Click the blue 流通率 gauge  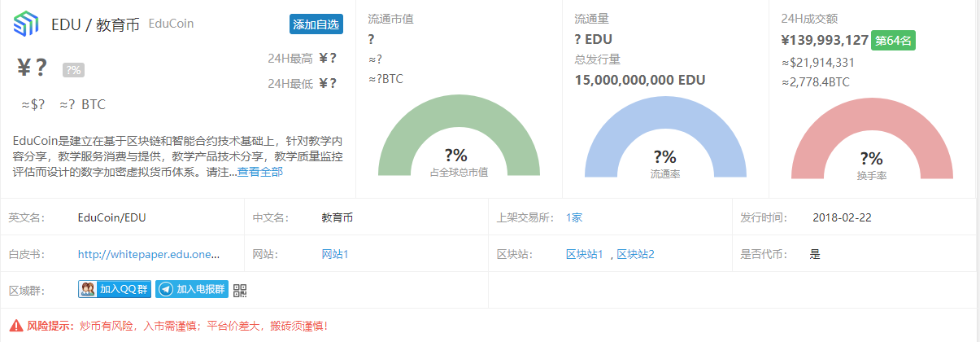665,136
